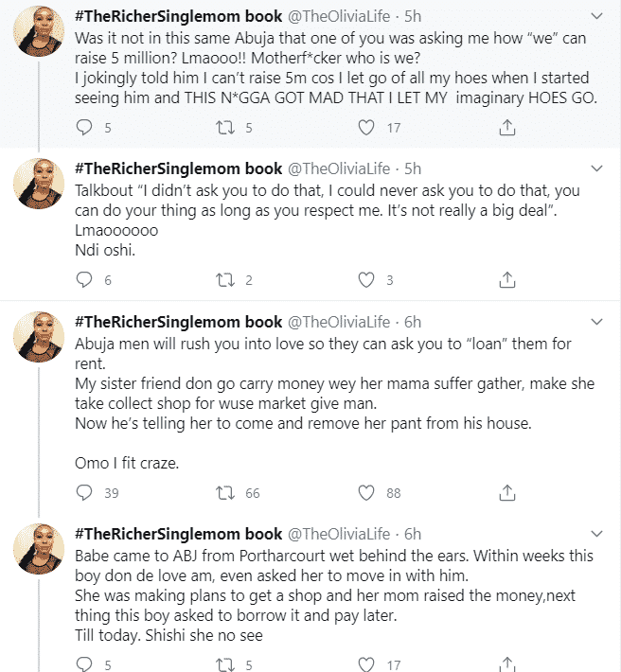Like the "raise 5 million" tweet
The height and width of the screenshot is (672, 621).
(x=366, y=127)
